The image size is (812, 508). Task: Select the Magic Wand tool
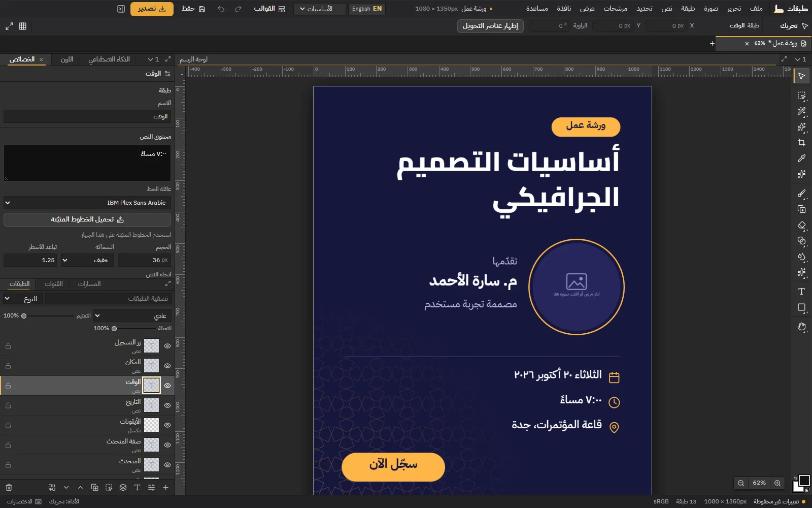coord(801,111)
